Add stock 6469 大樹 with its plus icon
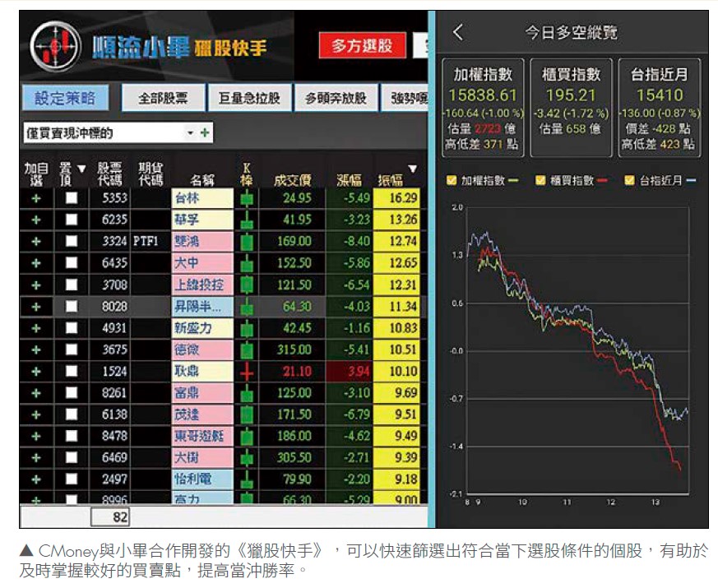 coord(36,457)
